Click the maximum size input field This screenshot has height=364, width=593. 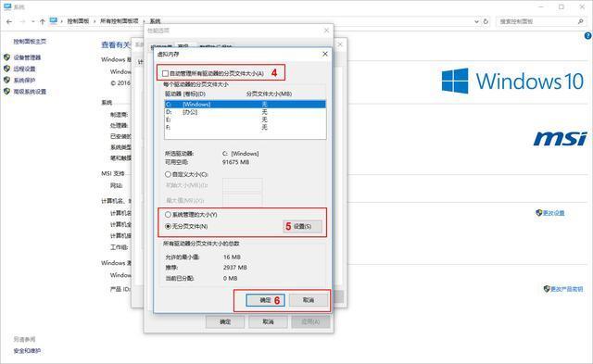(243, 199)
